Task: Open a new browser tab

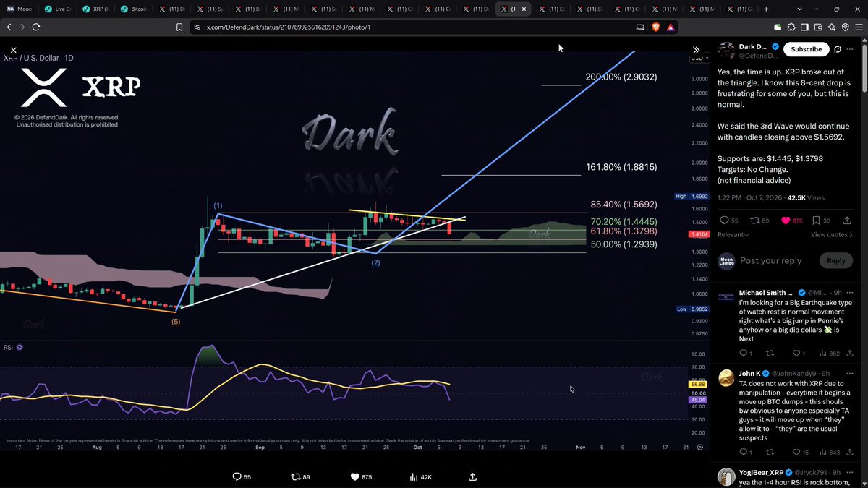Action: point(767,9)
